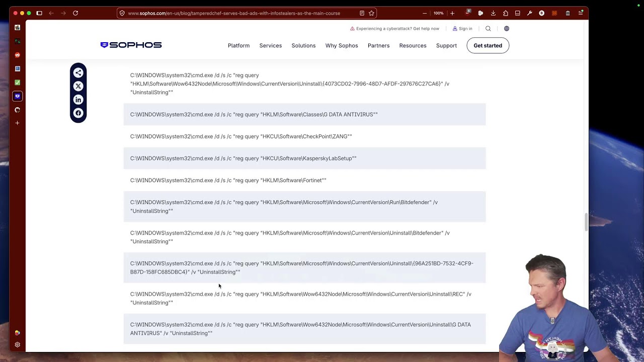
Task: Bookmark this page with the star icon
Action: (371, 13)
